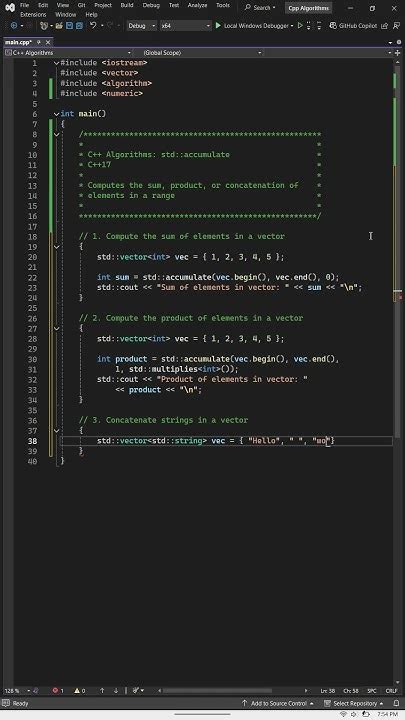Go to previous issue with up arrow
Image resolution: width=405 pixels, height=720 pixels.
point(102,691)
